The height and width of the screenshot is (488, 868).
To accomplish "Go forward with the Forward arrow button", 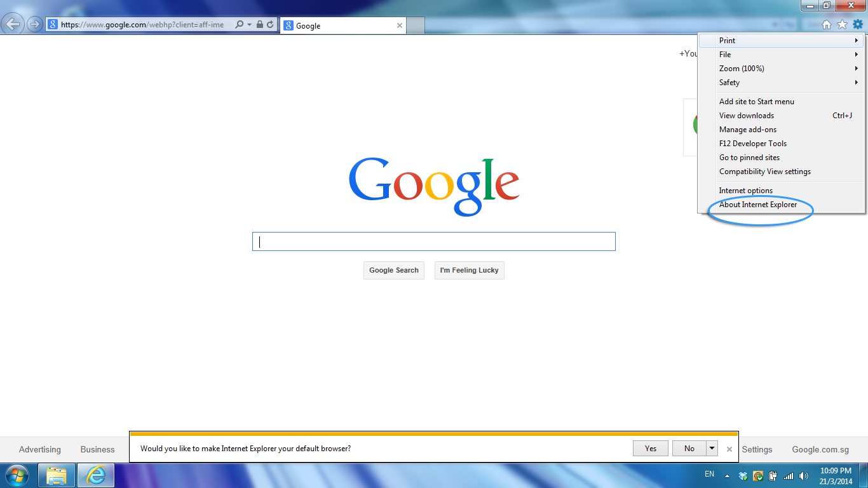I will coord(34,25).
